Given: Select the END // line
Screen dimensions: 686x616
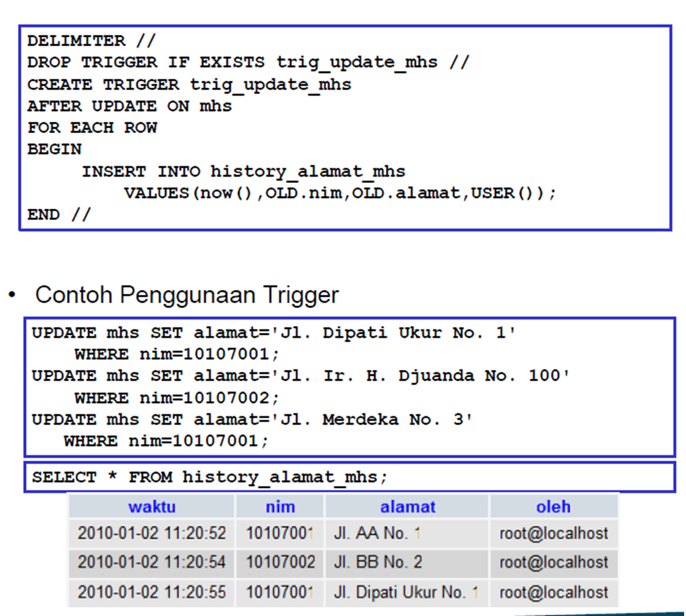Looking at the screenshot, I should pos(51,214).
